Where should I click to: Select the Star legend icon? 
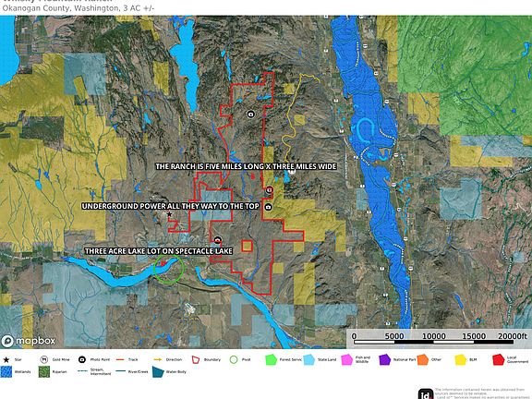coord(6,359)
